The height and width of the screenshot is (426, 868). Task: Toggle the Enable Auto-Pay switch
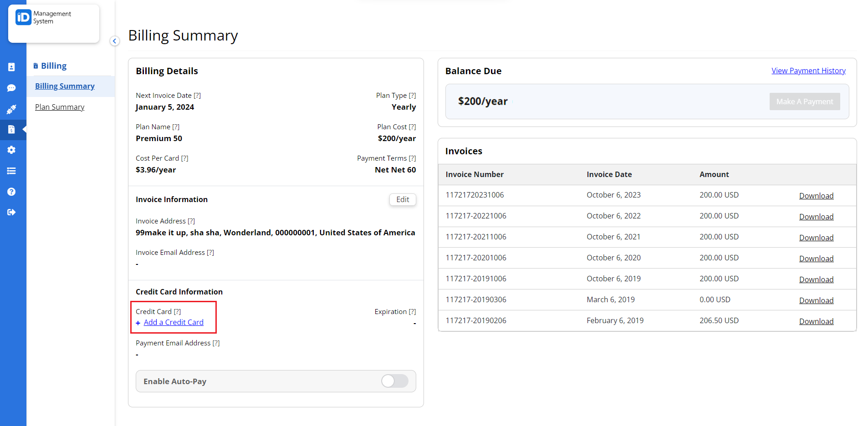tap(395, 381)
